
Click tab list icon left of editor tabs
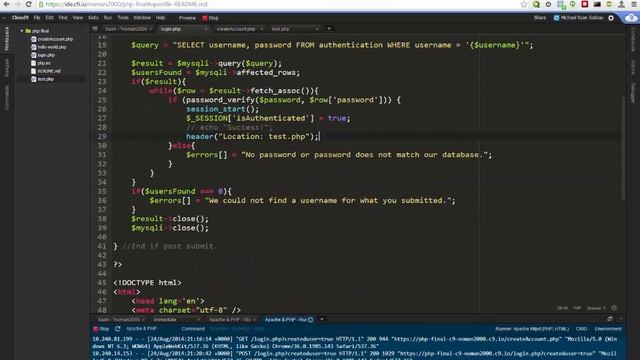pos(95,29)
